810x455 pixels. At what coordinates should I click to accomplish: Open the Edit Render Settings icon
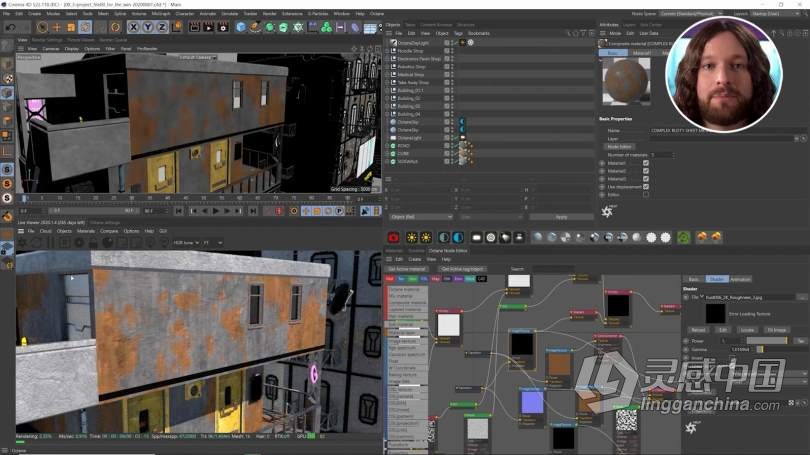point(223,27)
